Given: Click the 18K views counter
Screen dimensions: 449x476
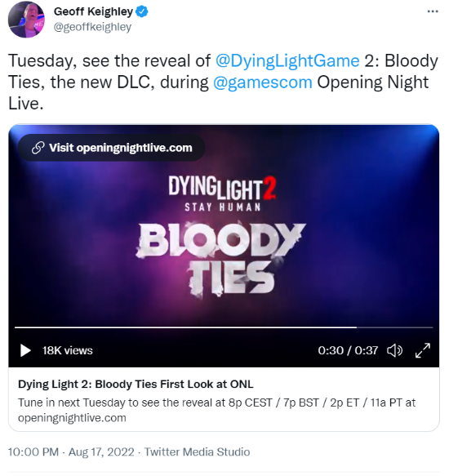Looking at the screenshot, I should [68, 350].
